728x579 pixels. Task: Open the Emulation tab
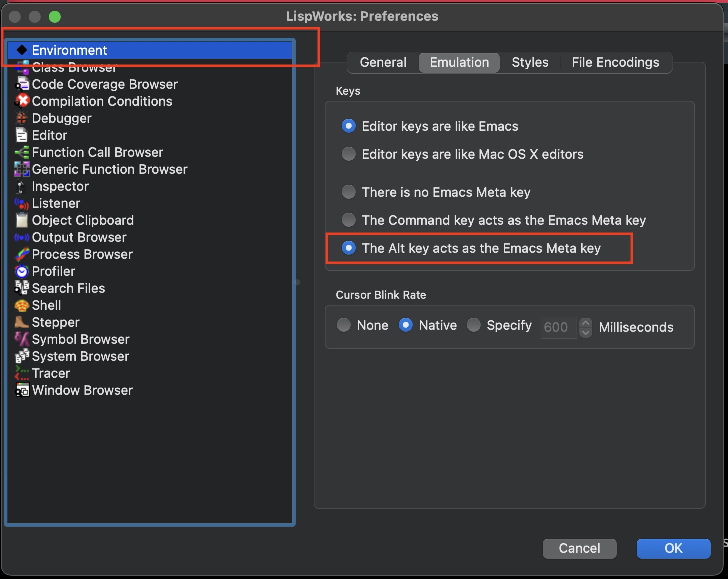[x=459, y=62]
